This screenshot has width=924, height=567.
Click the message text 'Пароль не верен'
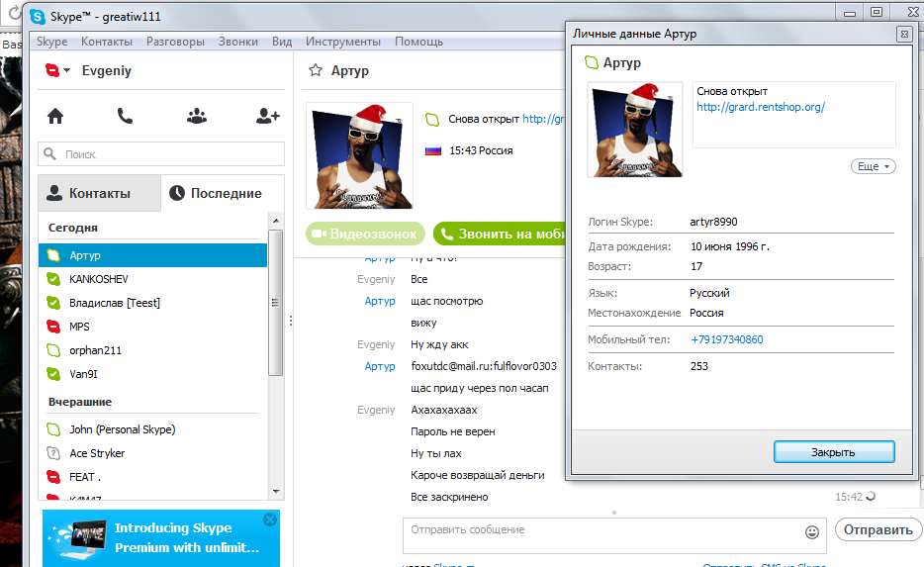[x=452, y=431]
